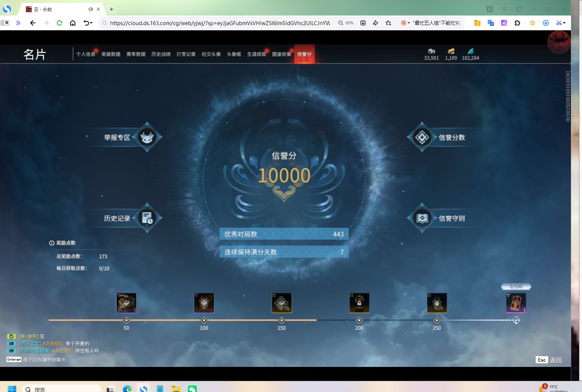Open the 历史记录 history icon
The width and height of the screenshot is (582, 392).
click(x=147, y=218)
